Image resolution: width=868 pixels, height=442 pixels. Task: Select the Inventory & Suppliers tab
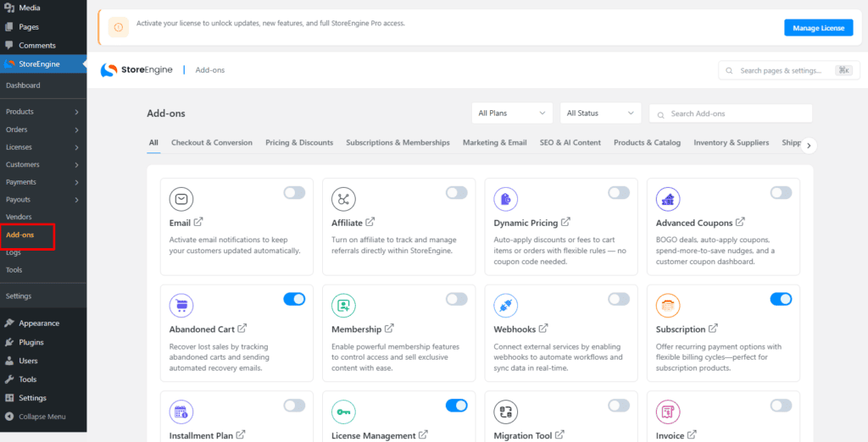pyautogui.click(x=732, y=143)
